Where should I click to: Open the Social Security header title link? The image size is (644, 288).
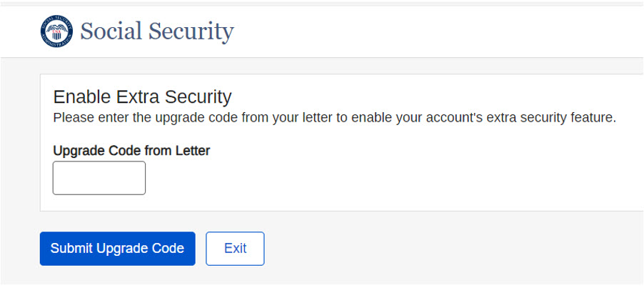(157, 31)
